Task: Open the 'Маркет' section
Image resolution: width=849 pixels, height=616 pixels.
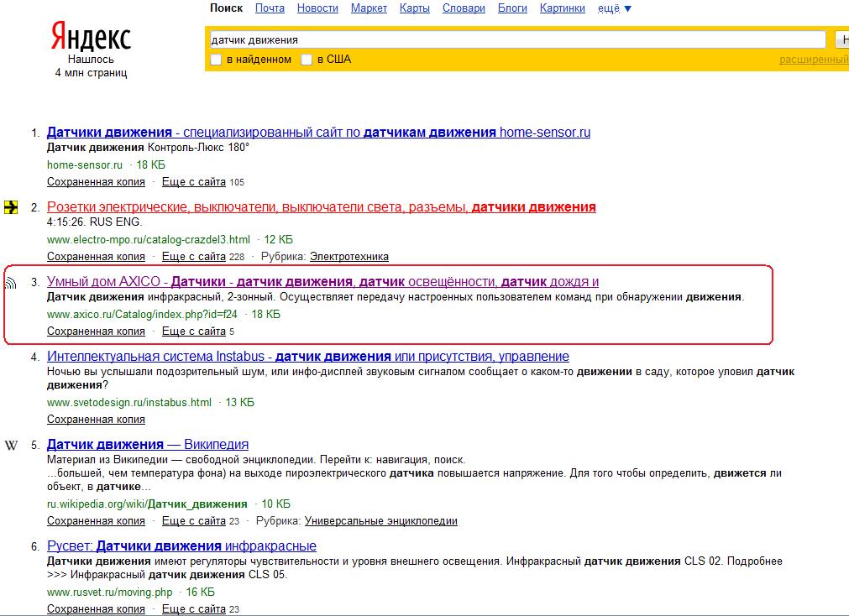Action: [369, 8]
